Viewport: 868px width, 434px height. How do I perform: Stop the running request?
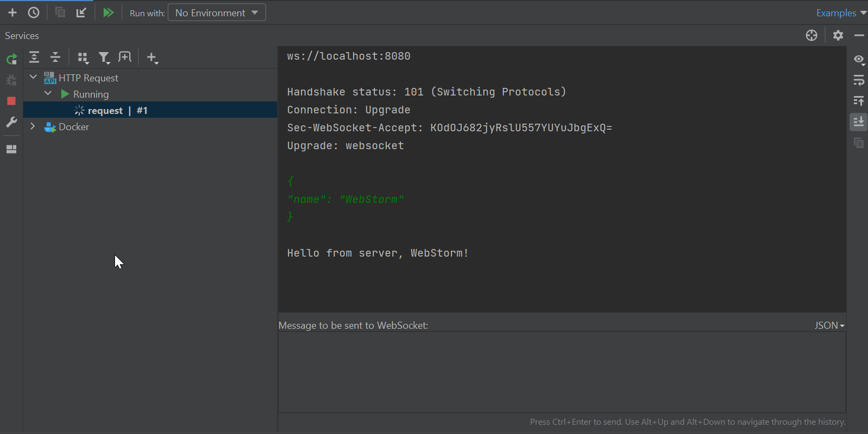point(11,101)
